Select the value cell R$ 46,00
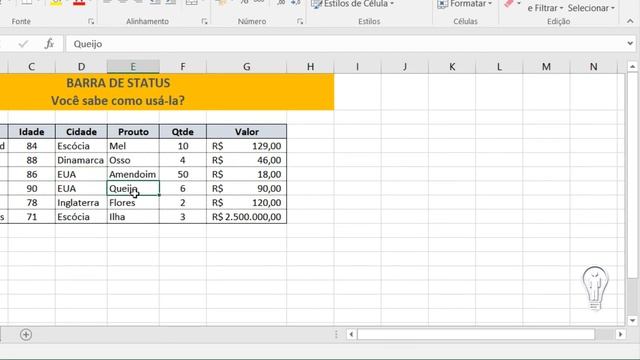This screenshot has width=640, height=360. click(x=247, y=160)
